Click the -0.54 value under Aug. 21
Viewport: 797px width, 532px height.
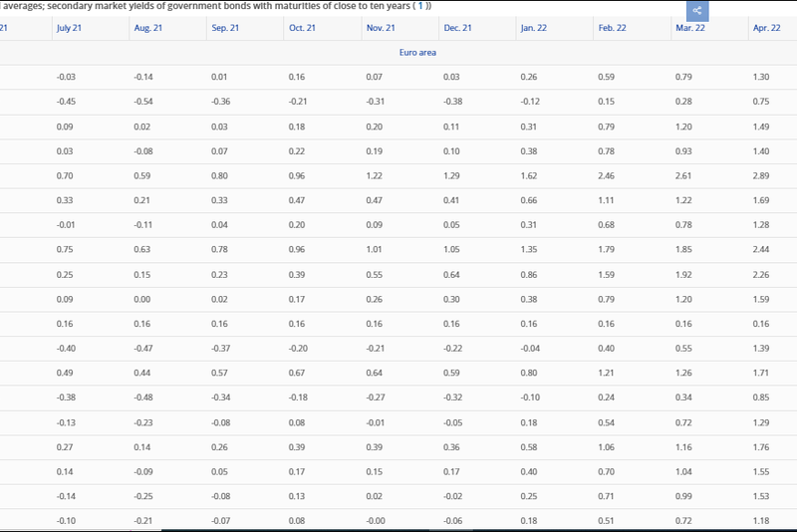tap(144, 101)
